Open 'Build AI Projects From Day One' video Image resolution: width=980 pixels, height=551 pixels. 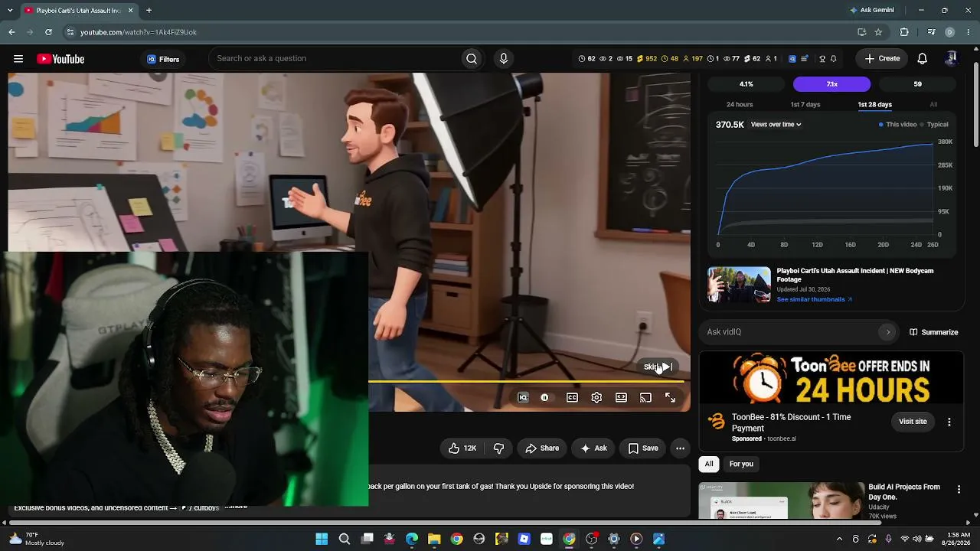click(904, 492)
